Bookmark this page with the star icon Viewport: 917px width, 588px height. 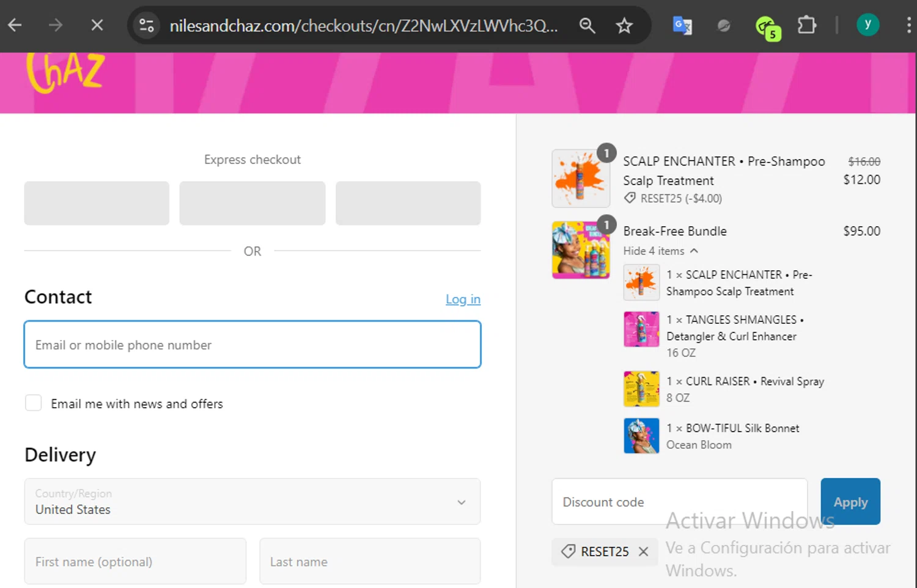pos(624,25)
